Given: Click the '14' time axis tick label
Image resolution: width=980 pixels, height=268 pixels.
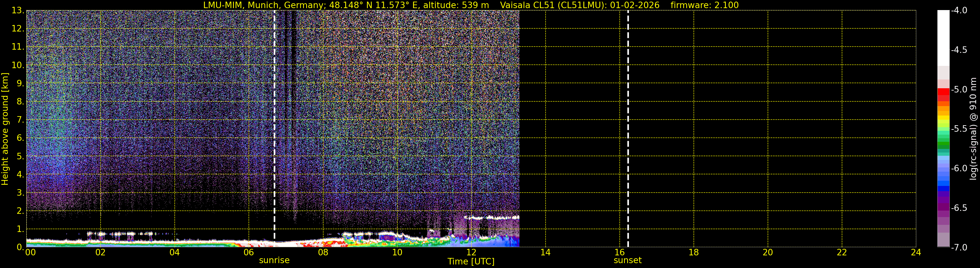Looking at the screenshot, I should click(545, 252).
